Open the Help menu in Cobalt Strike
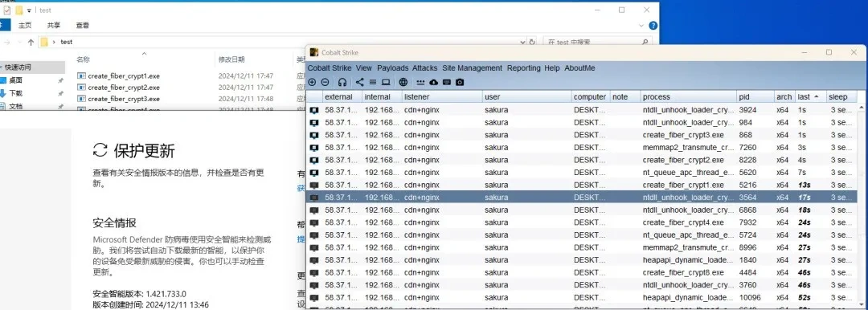Image resolution: width=868 pixels, height=310 pixels. tap(552, 68)
